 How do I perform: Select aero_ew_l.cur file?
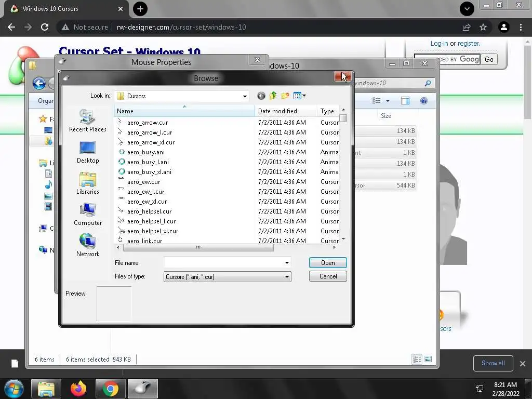pos(145,191)
